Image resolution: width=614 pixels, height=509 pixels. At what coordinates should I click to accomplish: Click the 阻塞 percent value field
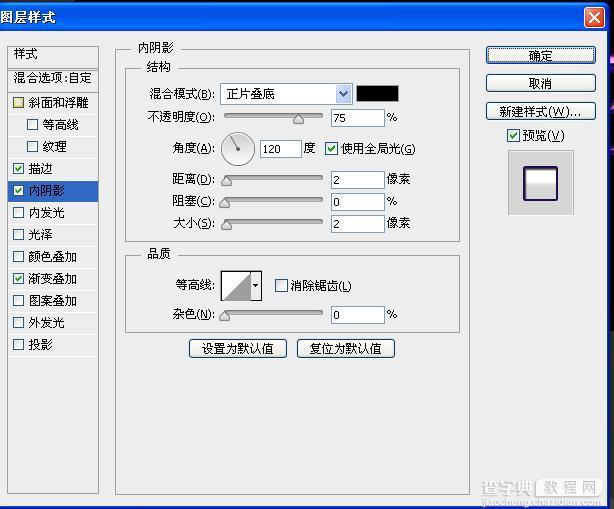tap(358, 202)
